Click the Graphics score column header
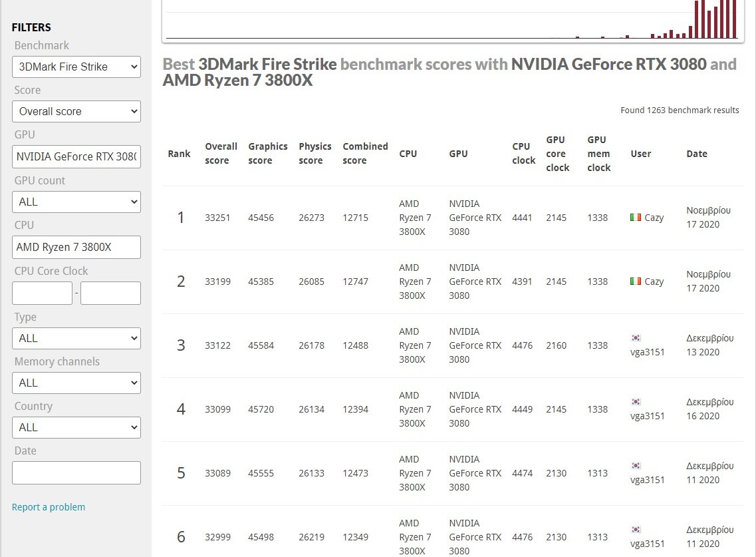Image resolution: width=756 pixels, height=557 pixels. 267,154
